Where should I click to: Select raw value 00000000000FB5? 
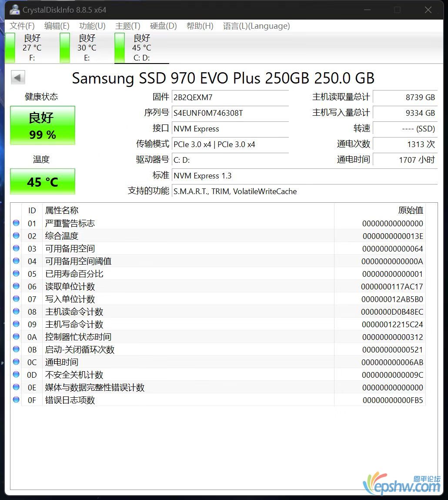click(x=393, y=400)
